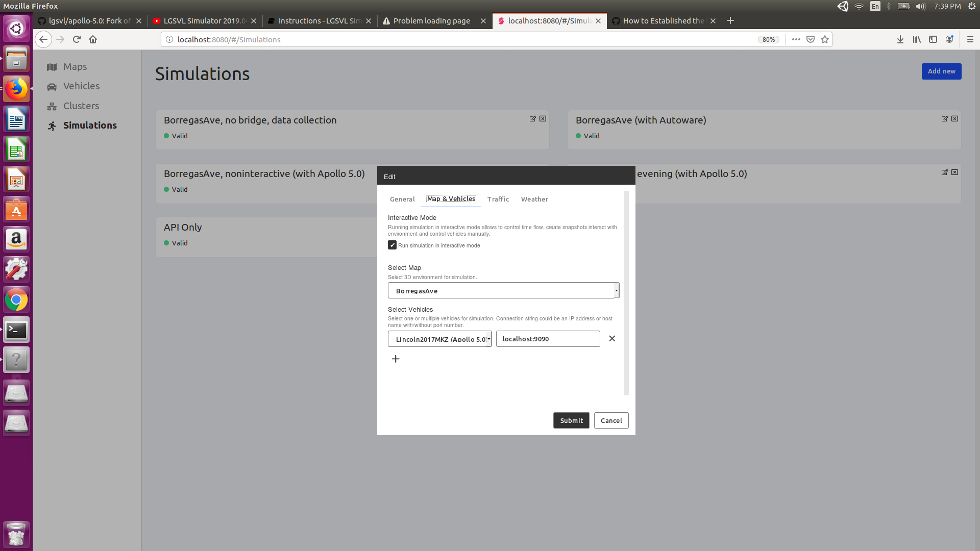Open the Firefox downloads panel
The image size is (980, 551).
coord(900,39)
